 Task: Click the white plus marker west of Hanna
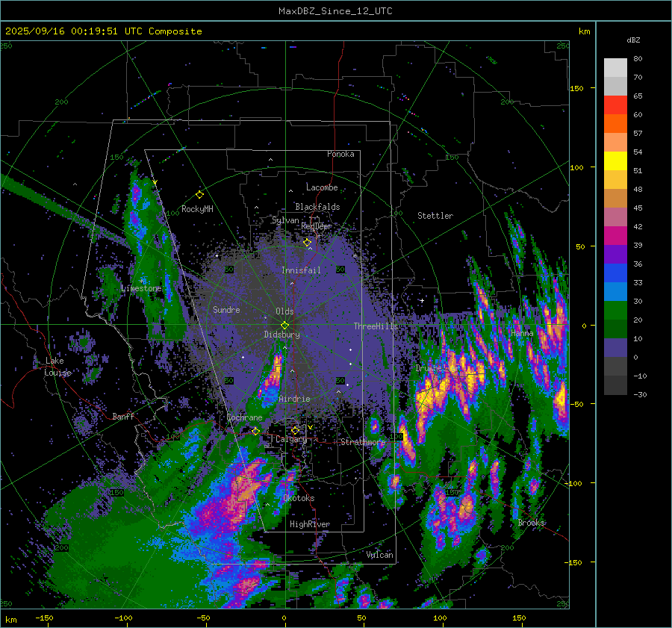pyautogui.click(x=422, y=300)
